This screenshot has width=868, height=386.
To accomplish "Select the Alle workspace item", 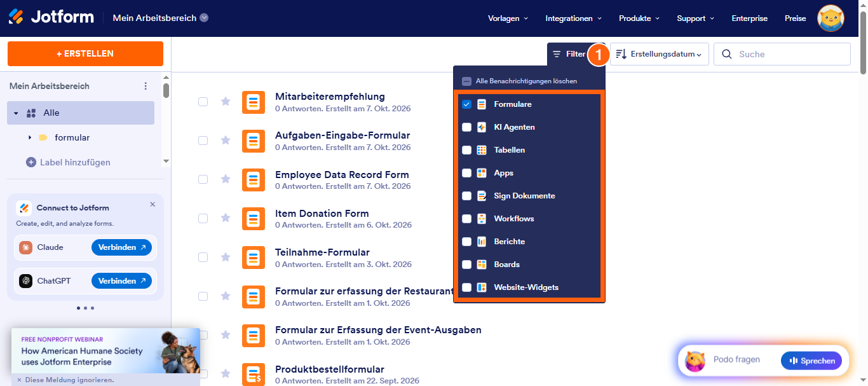I will 81,113.
